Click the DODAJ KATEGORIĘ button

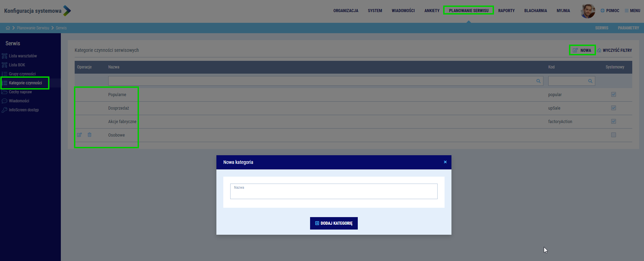point(334,223)
